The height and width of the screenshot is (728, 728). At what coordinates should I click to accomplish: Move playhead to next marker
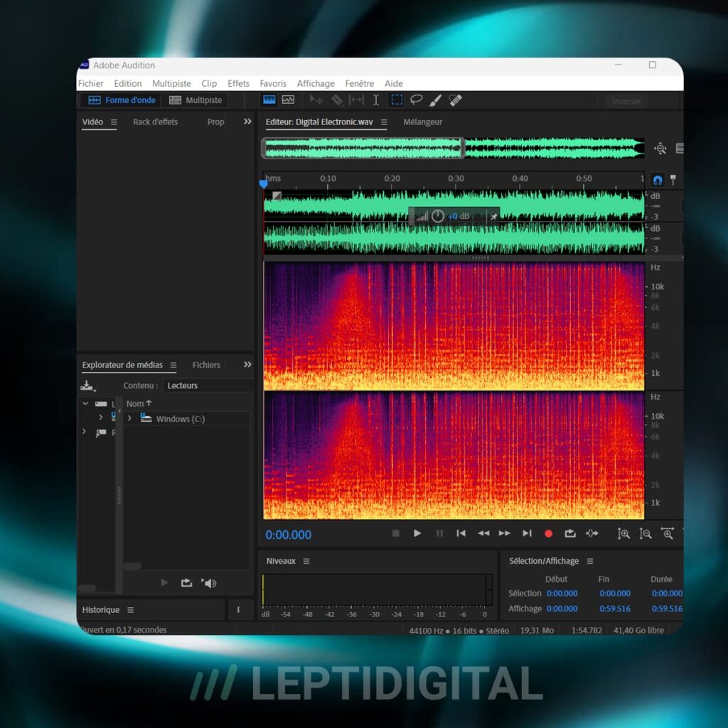pyautogui.click(x=527, y=533)
